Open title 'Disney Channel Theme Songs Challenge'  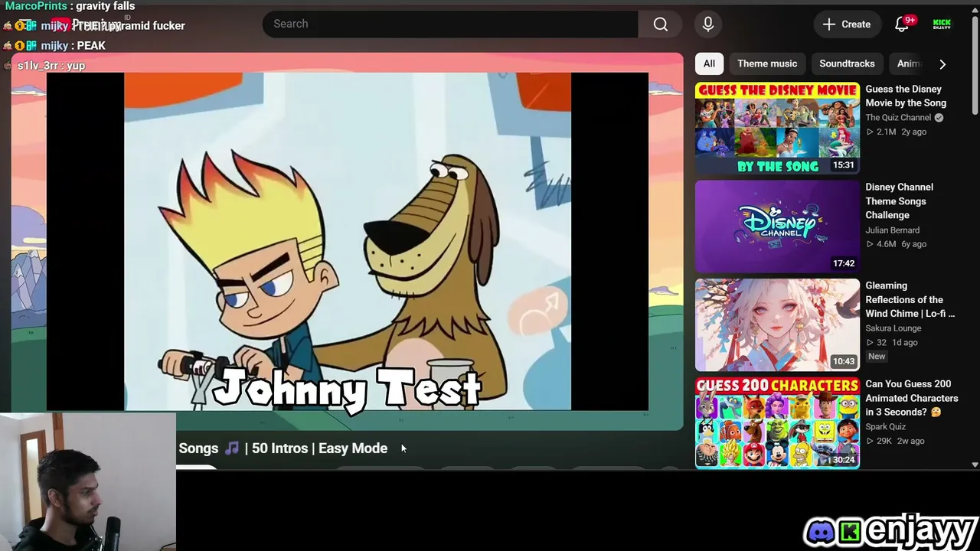pos(899,201)
